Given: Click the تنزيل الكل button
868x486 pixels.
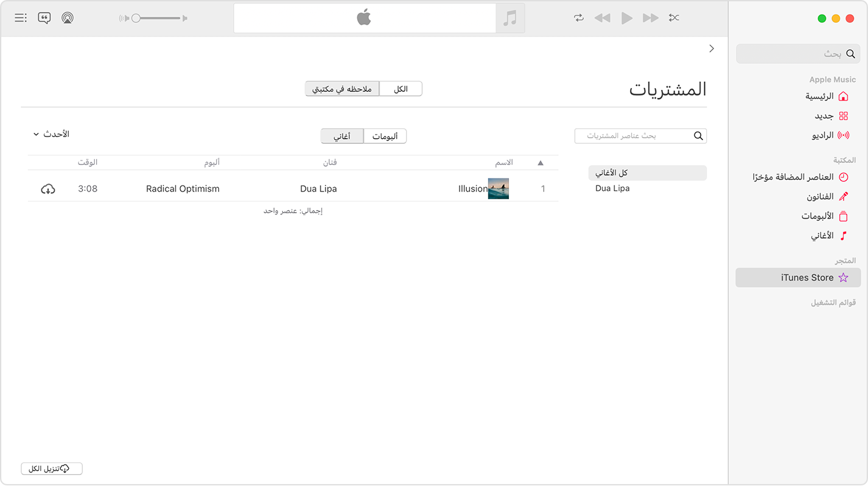Looking at the screenshot, I should click(x=51, y=469).
